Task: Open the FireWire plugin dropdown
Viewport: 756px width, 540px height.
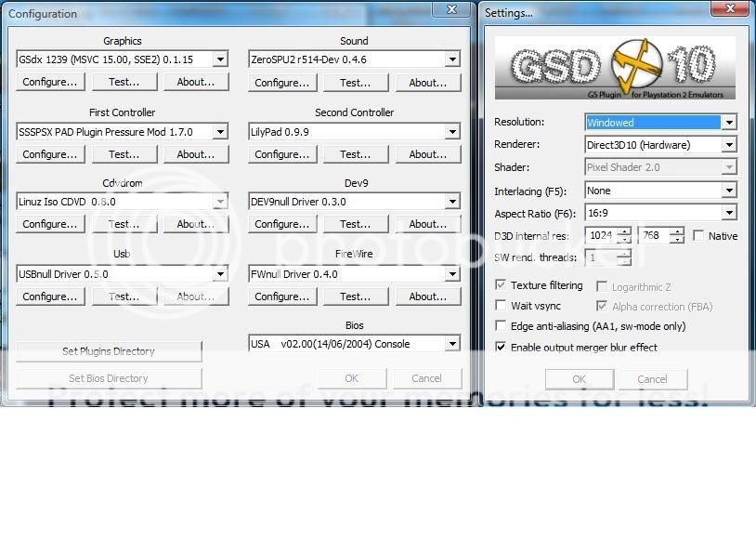Action: (x=355, y=274)
